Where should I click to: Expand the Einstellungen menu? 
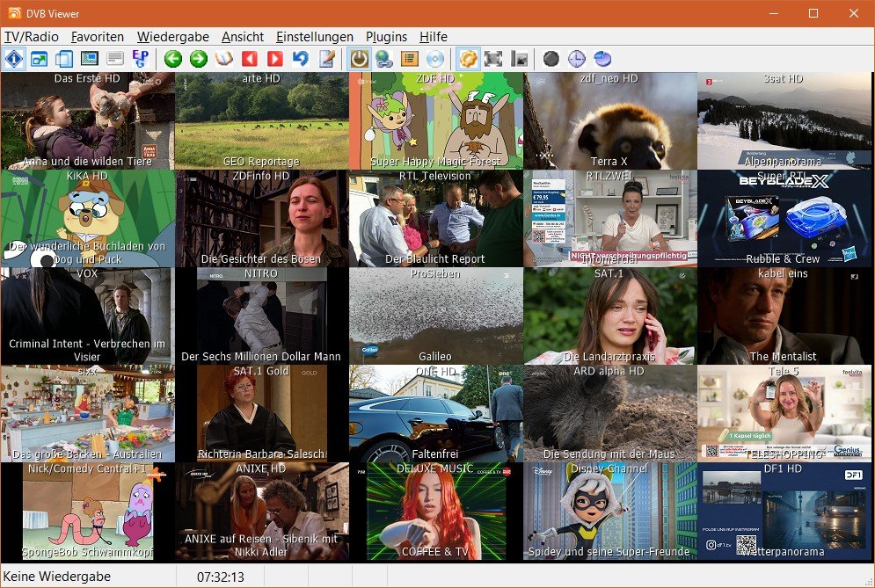pyautogui.click(x=314, y=36)
